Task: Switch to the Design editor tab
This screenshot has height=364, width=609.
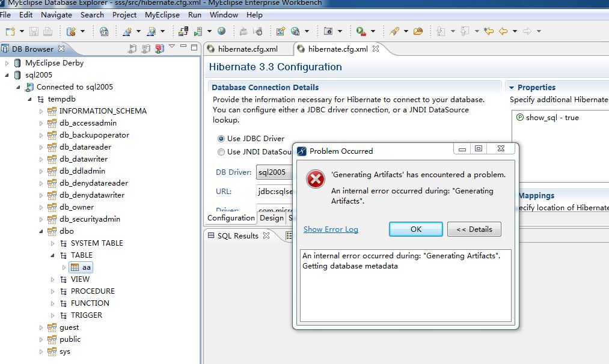Action: [x=272, y=217]
